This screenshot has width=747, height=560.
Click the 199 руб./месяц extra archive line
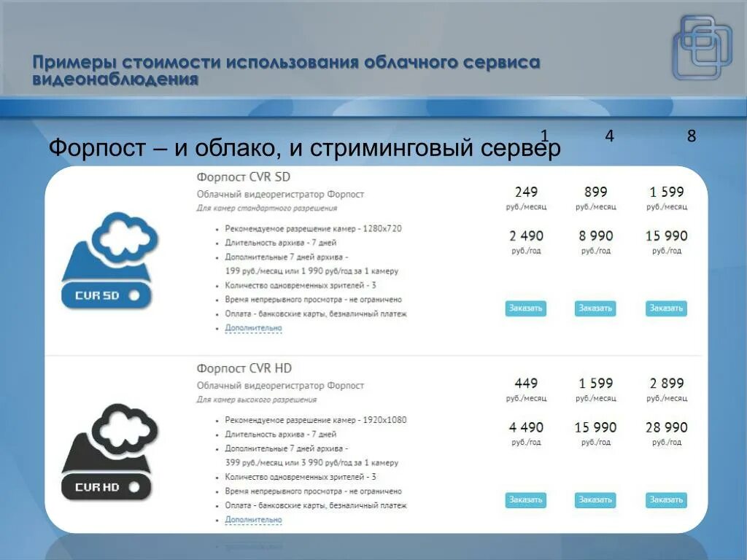(x=311, y=271)
